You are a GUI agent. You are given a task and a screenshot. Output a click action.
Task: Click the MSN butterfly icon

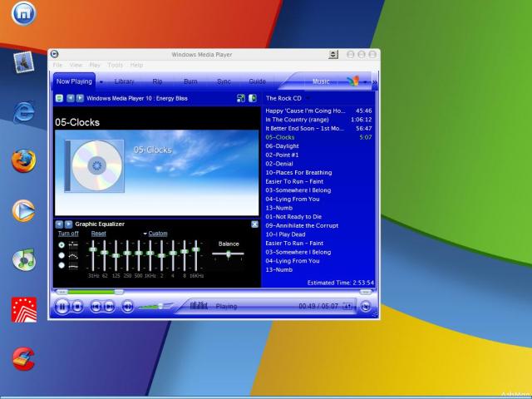tap(353, 81)
